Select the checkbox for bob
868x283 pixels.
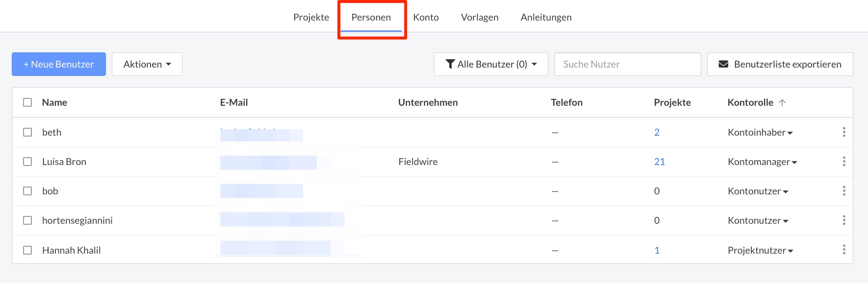click(27, 191)
